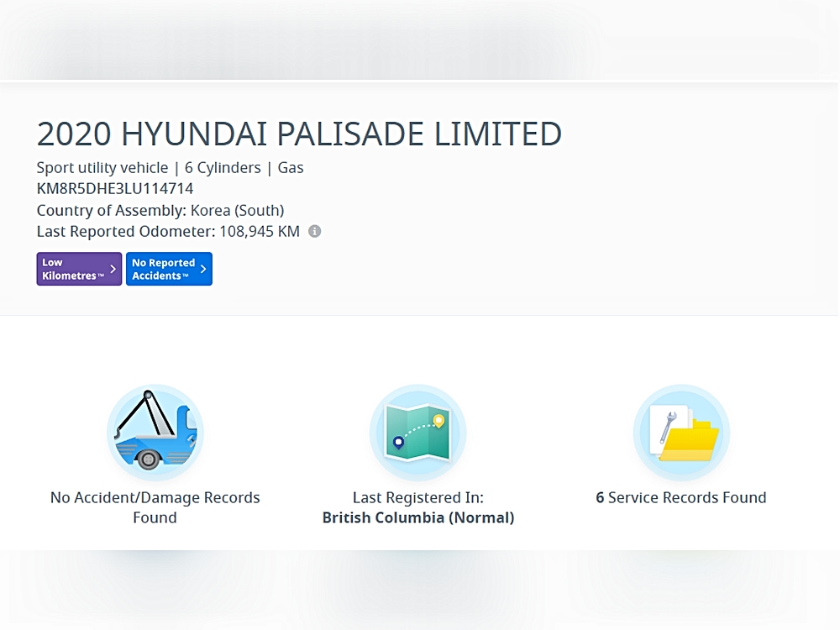Click the odometer info icon

[314, 231]
